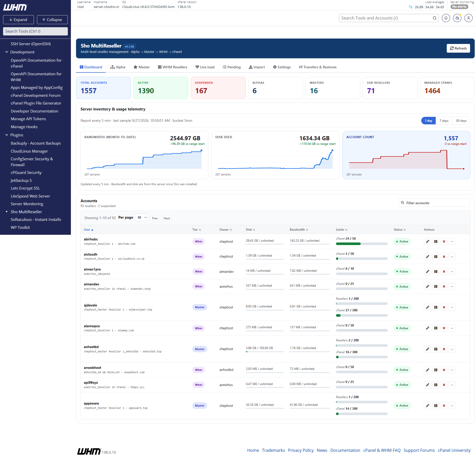
Task: Go to Next page of accounts
Action: pyautogui.click(x=167, y=218)
